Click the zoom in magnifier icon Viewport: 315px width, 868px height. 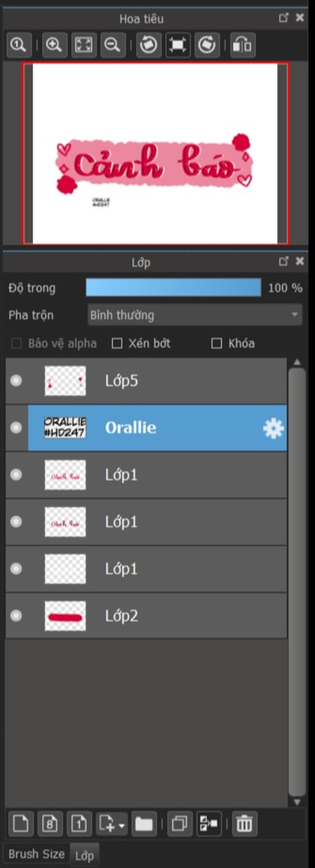tap(54, 45)
